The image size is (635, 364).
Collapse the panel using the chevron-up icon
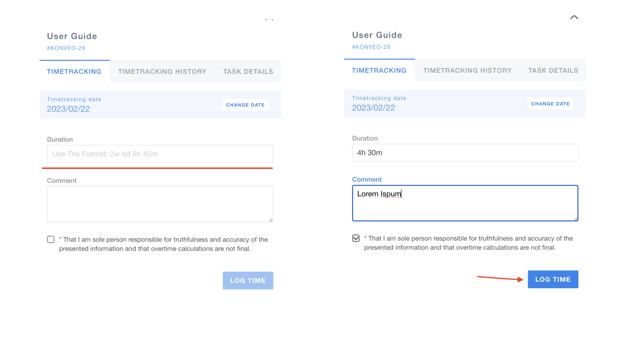(574, 18)
